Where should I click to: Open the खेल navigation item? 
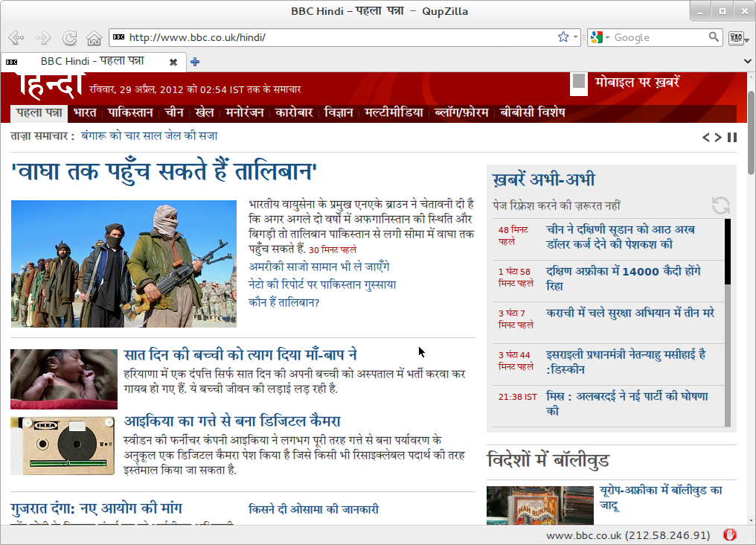point(205,113)
